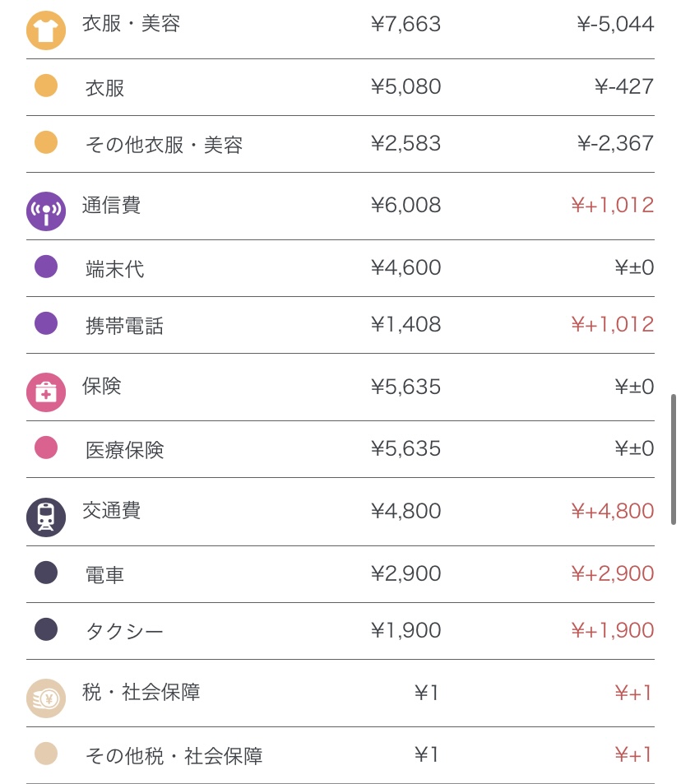Open the 電車 subcategory entry
Viewport: 681px width, 784px height.
tap(105, 574)
